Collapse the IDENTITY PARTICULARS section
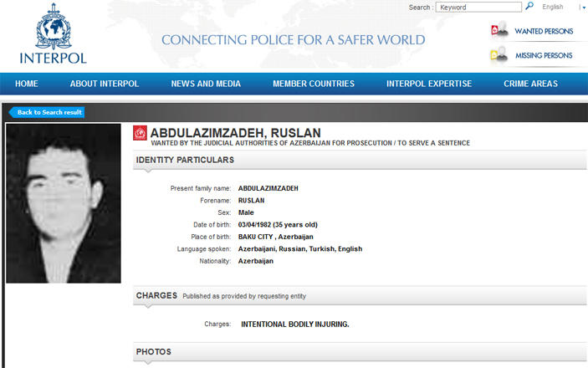Screen dimensions: 588x368 [x=360, y=161]
